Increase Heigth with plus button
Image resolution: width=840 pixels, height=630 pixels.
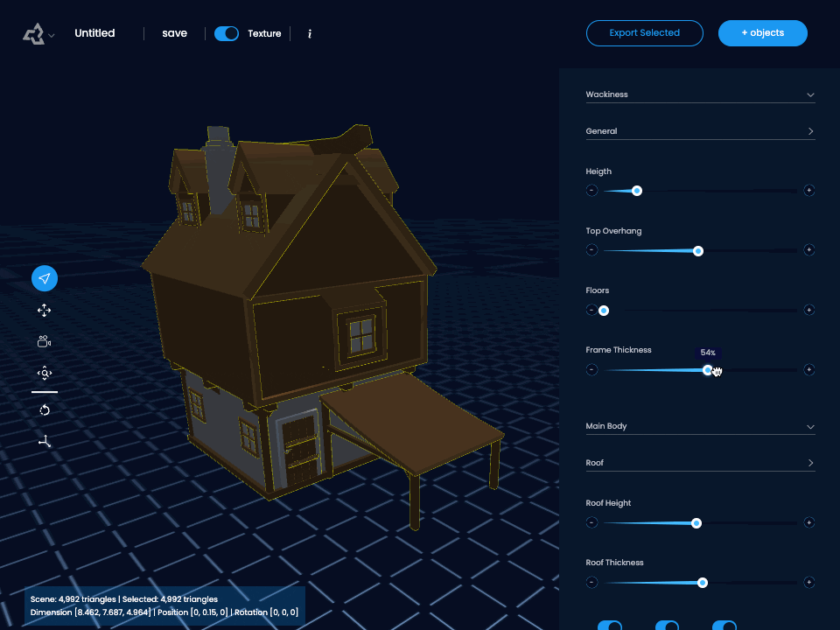coord(808,191)
